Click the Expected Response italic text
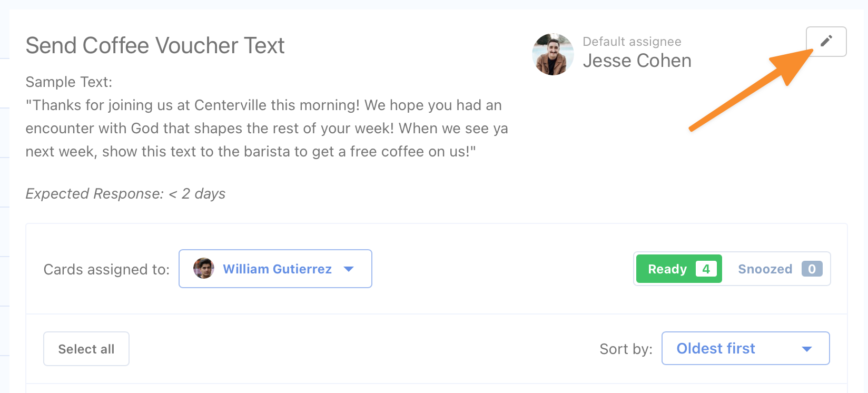The width and height of the screenshot is (868, 393). point(125,194)
